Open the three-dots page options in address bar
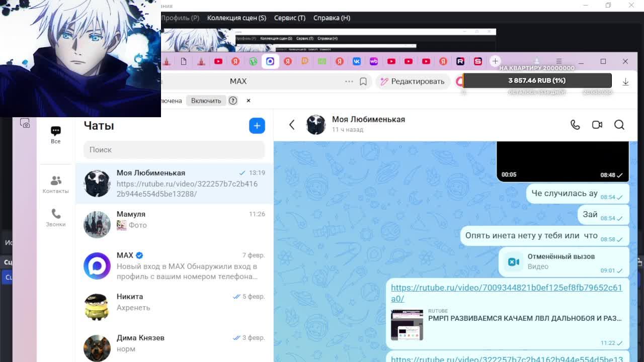 point(349,81)
